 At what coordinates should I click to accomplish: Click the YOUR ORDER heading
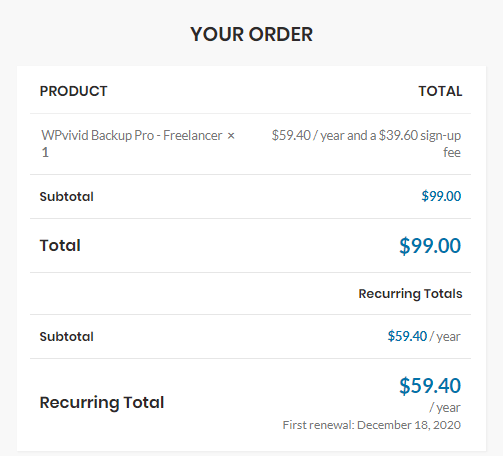(251, 34)
